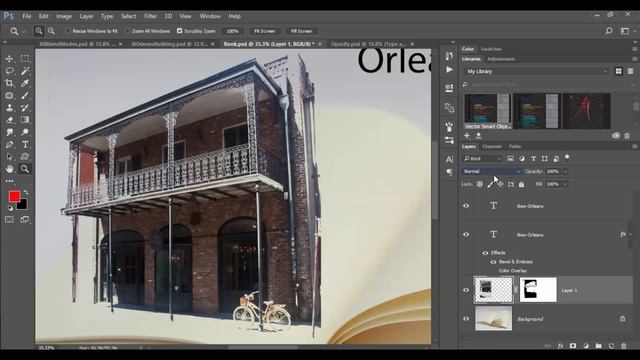Select the Horizontal Type tool
The height and width of the screenshot is (360, 640).
click(x=25, y=144)
